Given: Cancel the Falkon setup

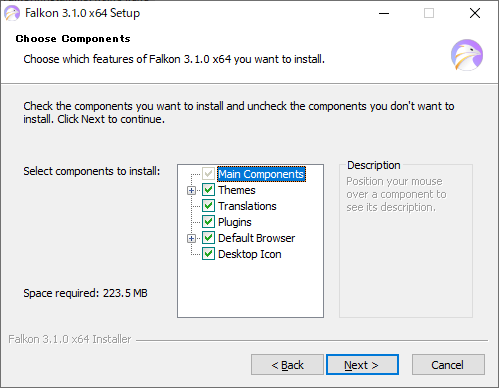Looking at the screenshot, I should (x=448, y=365).
